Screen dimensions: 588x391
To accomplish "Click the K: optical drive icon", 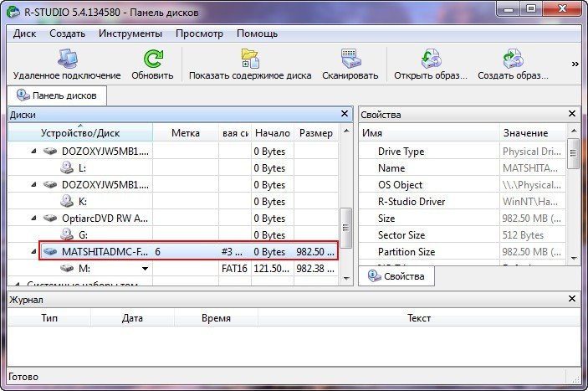I will [67, 201].
